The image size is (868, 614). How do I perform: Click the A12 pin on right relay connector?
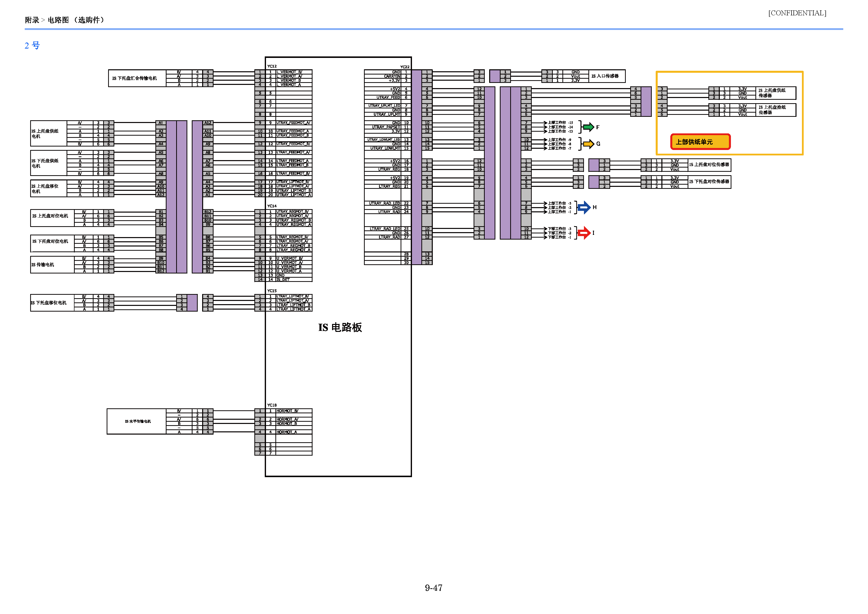tap(208, 123)
